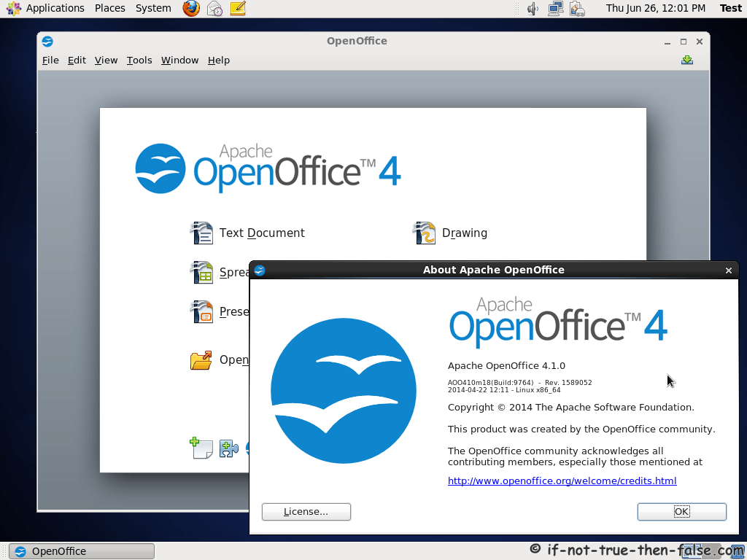Click the Spreadsheet icon

click(x=201, y=272)
